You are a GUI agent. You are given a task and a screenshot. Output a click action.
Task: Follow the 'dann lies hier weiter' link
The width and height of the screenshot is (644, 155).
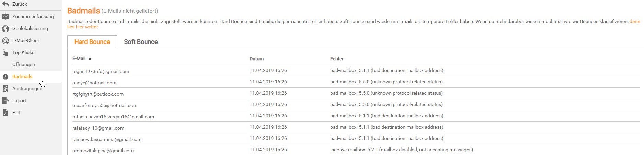[x=83, y=27]
